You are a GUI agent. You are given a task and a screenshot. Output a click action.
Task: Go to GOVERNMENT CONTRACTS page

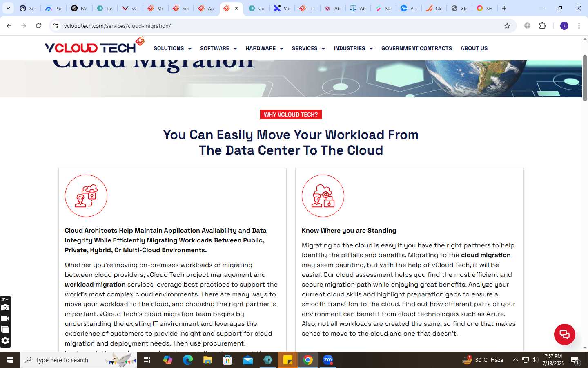coord(416,48)
